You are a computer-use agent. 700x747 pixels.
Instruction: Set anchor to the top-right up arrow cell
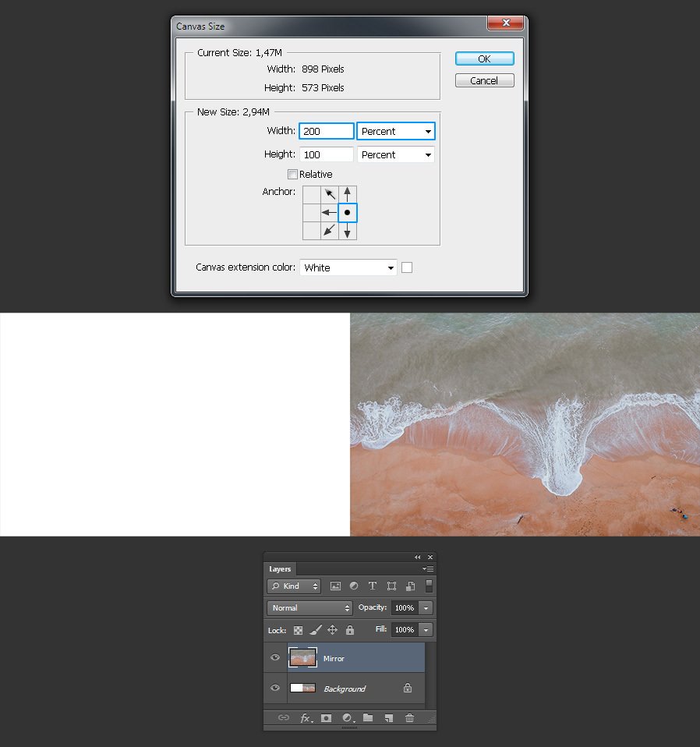tap(347, 194)
